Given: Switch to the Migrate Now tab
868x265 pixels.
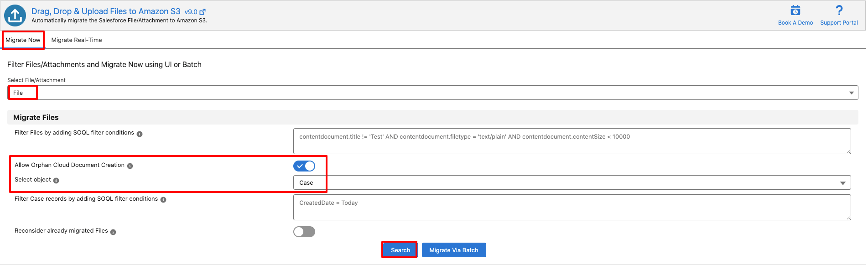Looking at the screenshot, I should click(x=23, y=40).
